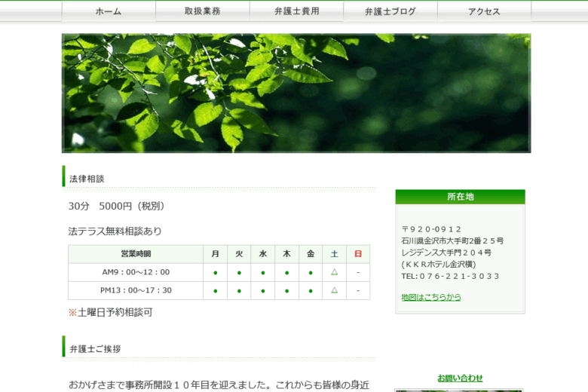
Task: Visit the 弁護士ブログ menu item
Action: [x=390, y=11]
